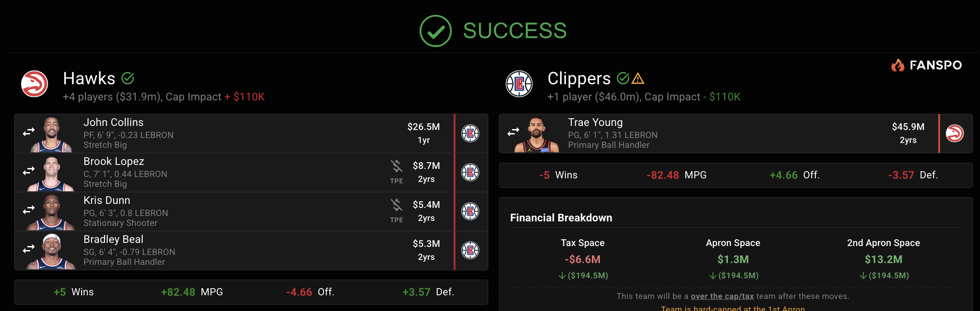Click the swap arrows beside John Collins
The height and width of the screenshot is (311, 980).
(x=29, y=132)
